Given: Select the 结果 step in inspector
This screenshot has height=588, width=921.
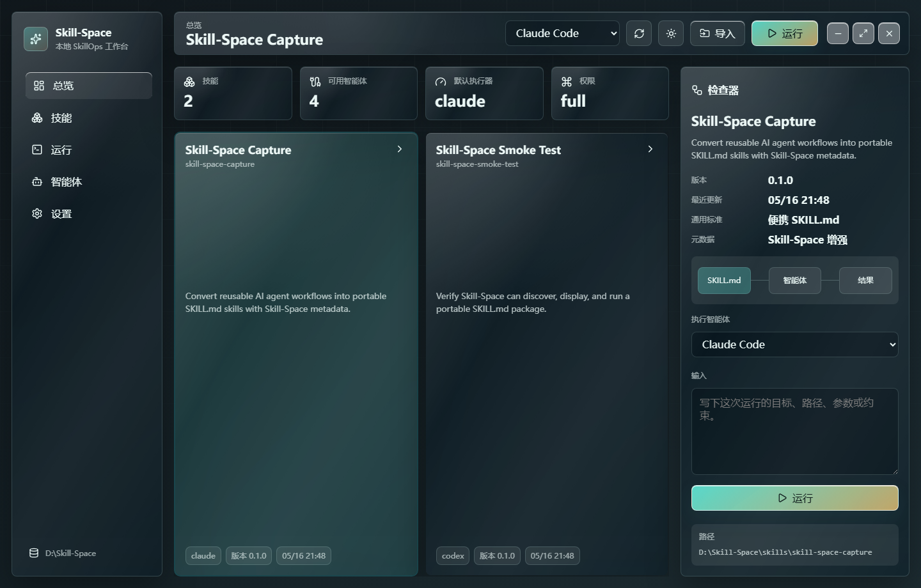Looking at the screenshot, I should (x=865, y=281).
